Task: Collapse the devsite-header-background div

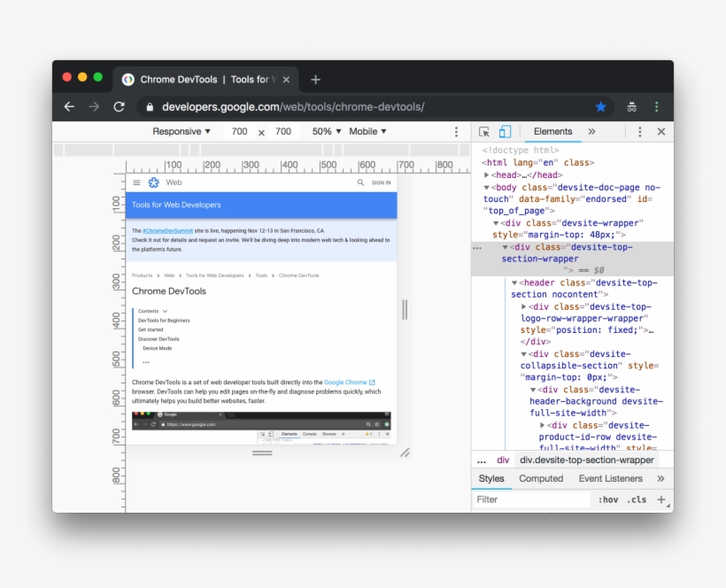Action: (x=533, y=390)
